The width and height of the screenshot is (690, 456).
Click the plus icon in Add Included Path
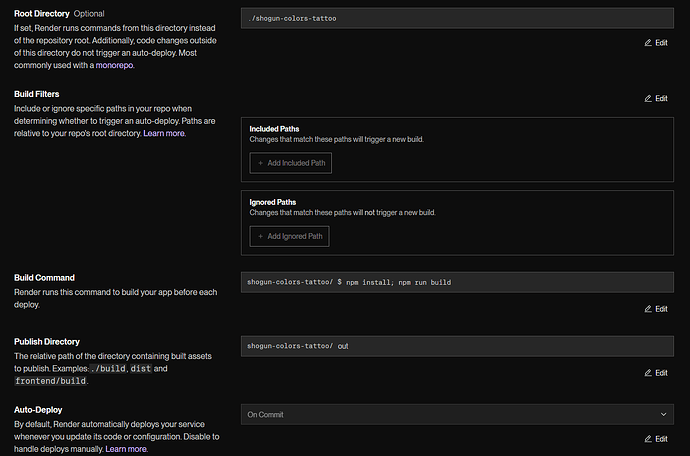click(261, 163)
